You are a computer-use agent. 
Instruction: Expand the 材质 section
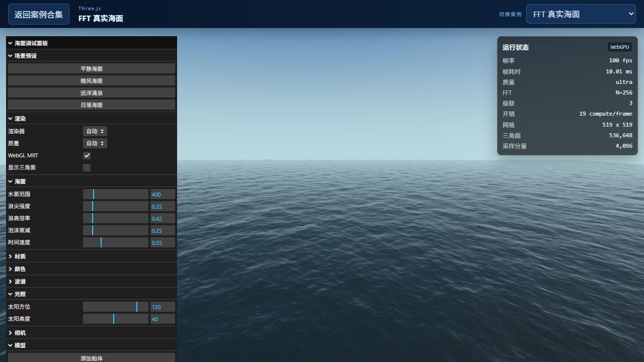point(92,256)
